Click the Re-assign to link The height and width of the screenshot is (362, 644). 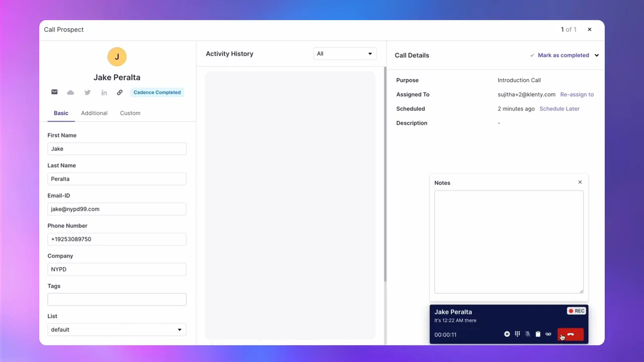(x=577, y=95)
